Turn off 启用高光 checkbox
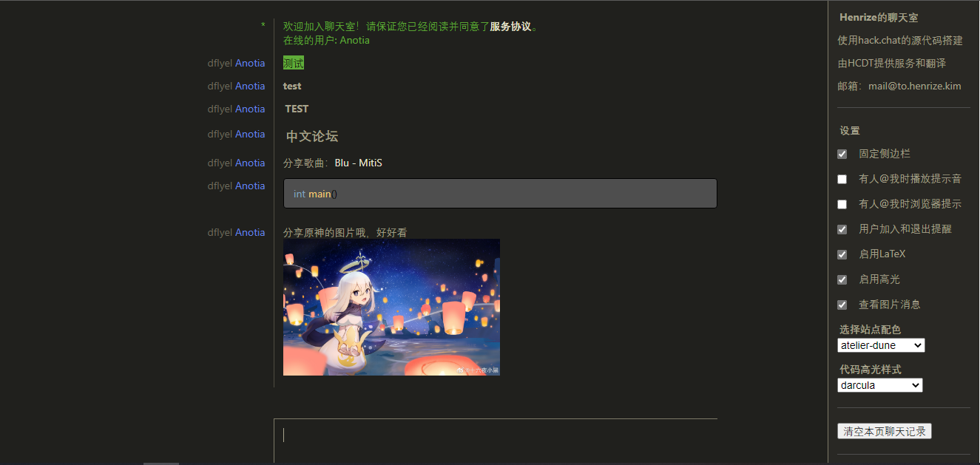980x465 pixels. coord(842,279)
